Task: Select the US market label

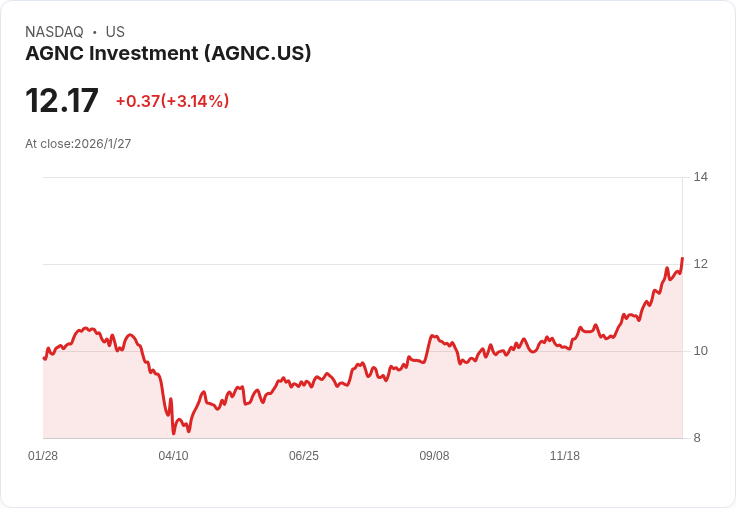Action: pyautogui.click(x=115, y=32)
